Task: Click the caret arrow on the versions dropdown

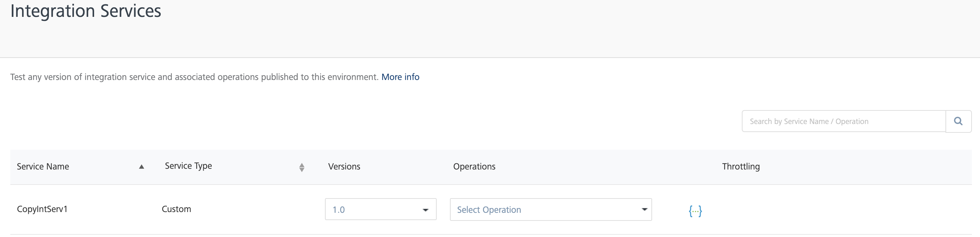Action: click(425, 209)
